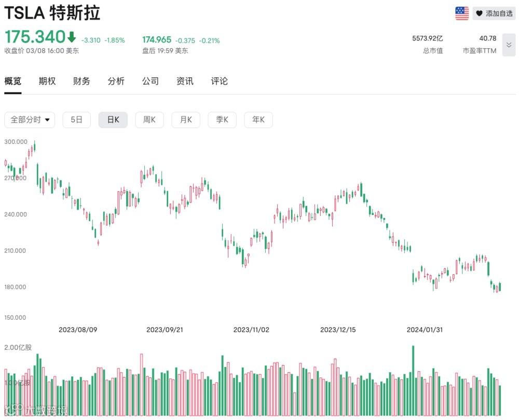Click the heart icon to add to watchlist
The width and height of the screenshot is (519, 420).
[x=479, y=14]
